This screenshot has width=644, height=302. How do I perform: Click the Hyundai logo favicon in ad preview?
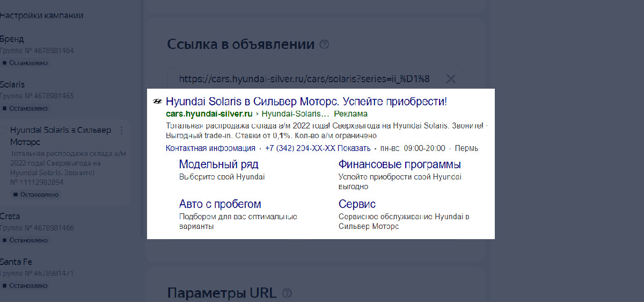[x=157, y=101]
